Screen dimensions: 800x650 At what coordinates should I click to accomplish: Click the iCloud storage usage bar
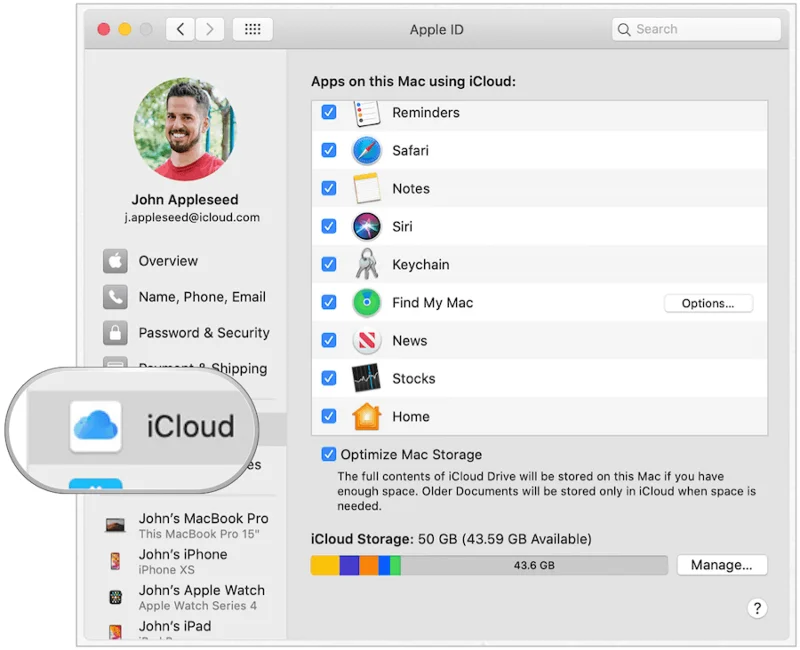pos(489,565)
